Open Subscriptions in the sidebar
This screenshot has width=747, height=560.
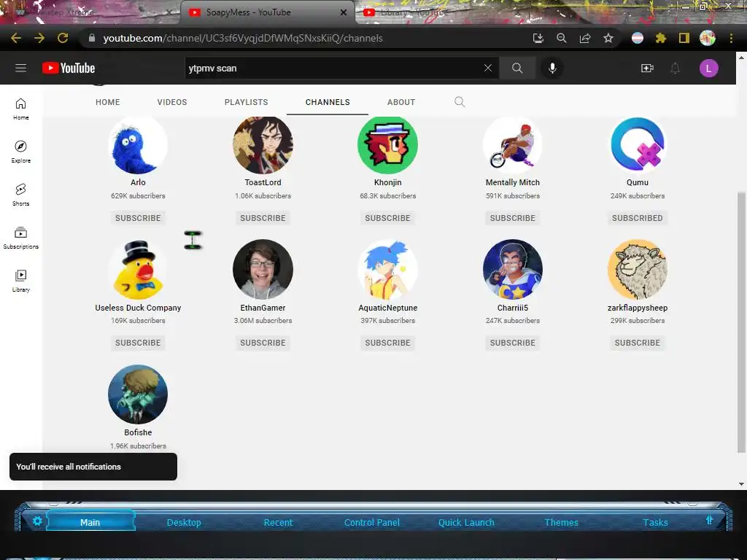click(20, 238)
